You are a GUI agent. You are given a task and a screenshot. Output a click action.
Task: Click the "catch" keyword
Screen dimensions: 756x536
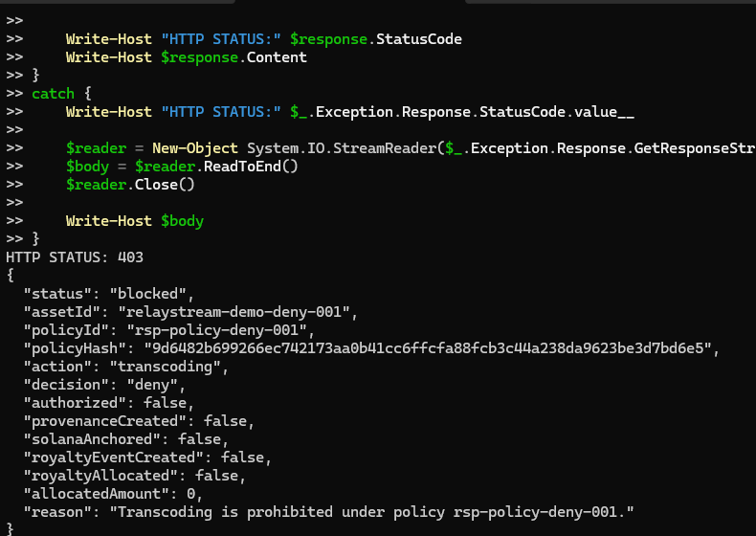53,94
